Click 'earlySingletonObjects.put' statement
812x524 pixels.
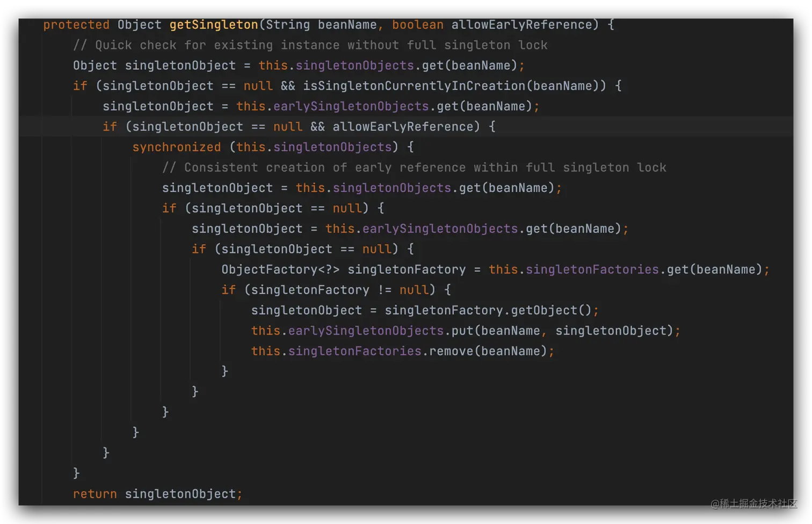[466, 331]
